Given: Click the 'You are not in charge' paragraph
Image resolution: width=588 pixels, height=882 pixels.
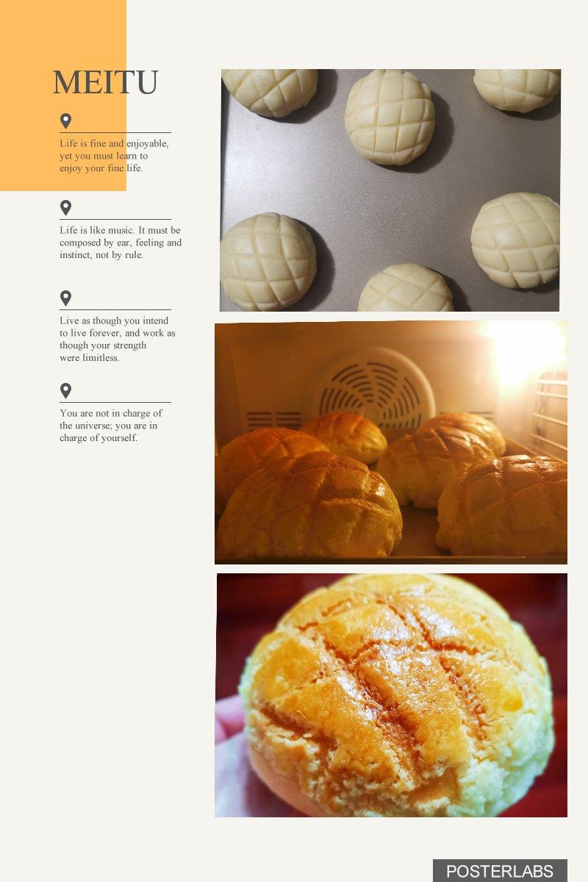Looking at the screenshot, I should [x=111, y=426].
